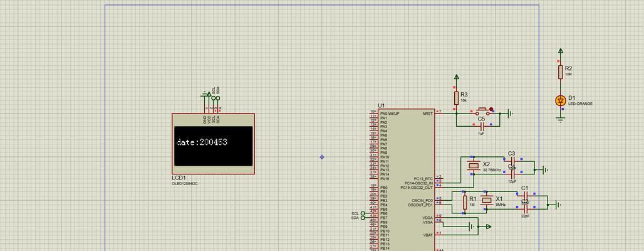Click the "OSCOUT_PD1" pin label
Viewport: 644px width, 251px height.
point(420,205)
